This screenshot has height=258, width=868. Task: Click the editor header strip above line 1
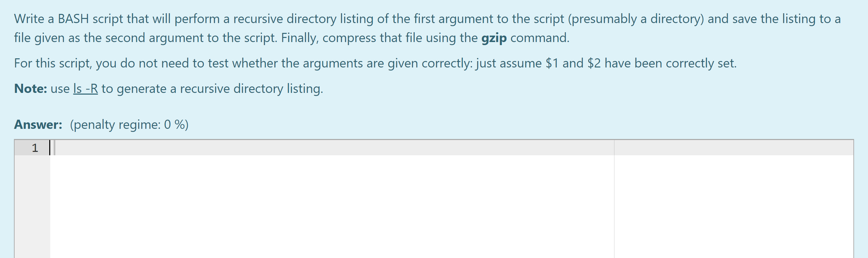pyautogui.click(x=306, y=141)
